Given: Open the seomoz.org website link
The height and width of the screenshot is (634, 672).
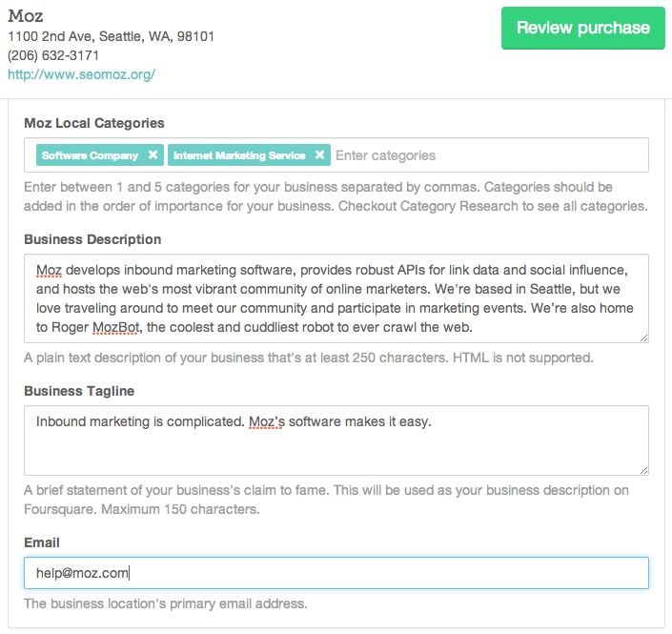Looking at the screenshot, I should click(x=81, y=74).
